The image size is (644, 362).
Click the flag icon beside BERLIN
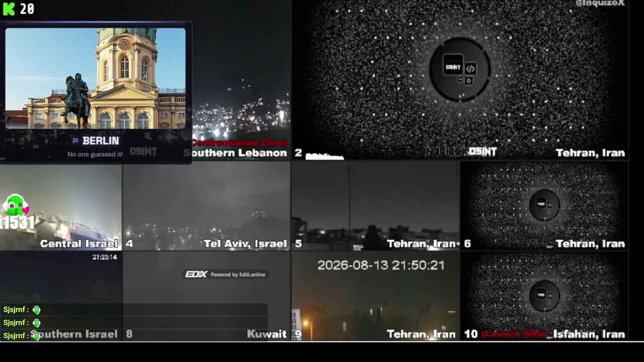click(75, 141)
